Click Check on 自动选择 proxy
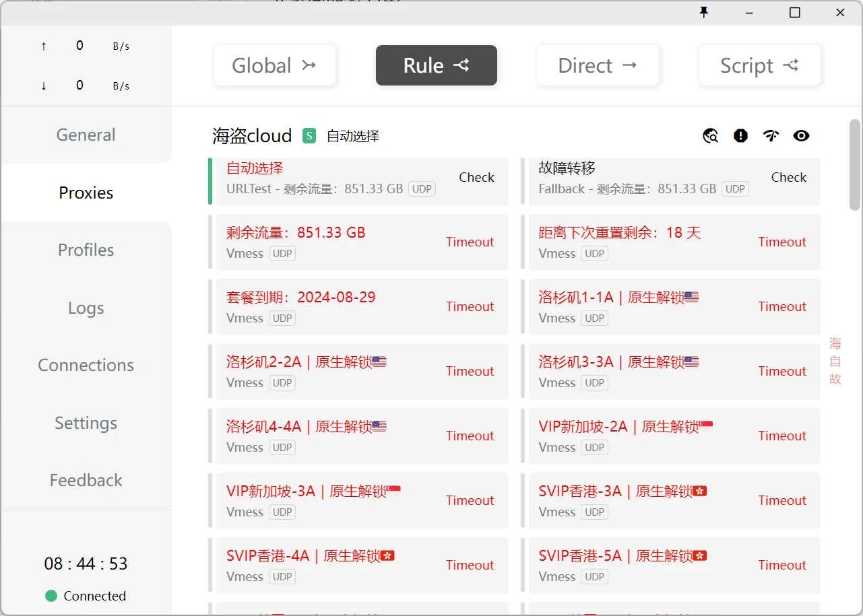This screenshot has height=616, width=863. 476,177
